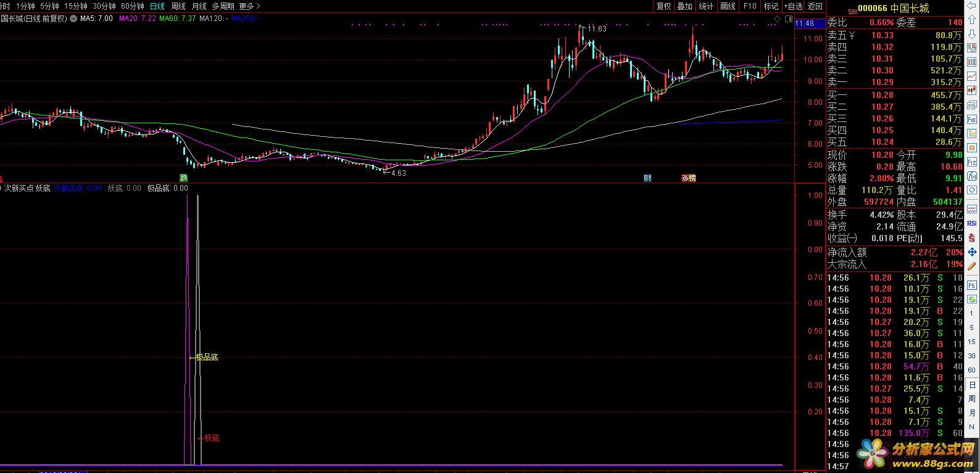Click the down arrow sidebar icon

[x=971, y=33]
